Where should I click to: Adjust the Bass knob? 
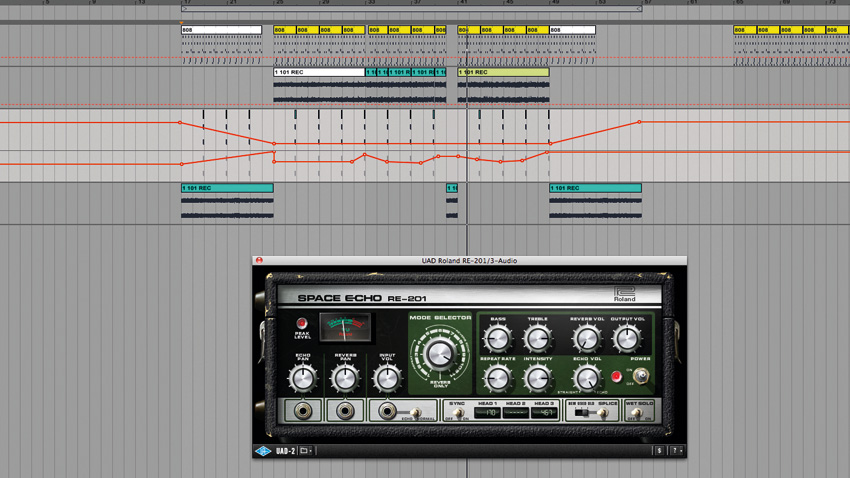tap(497, 338)
